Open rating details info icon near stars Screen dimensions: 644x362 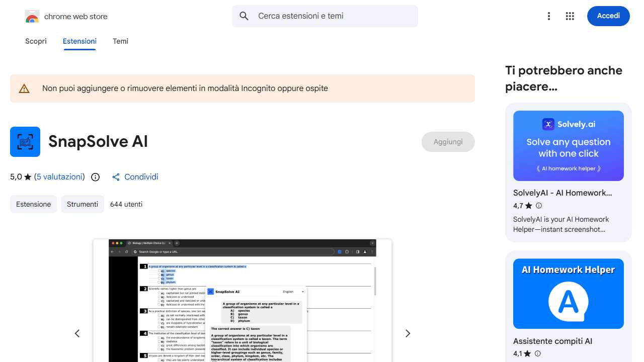click(x=95, y=177)
